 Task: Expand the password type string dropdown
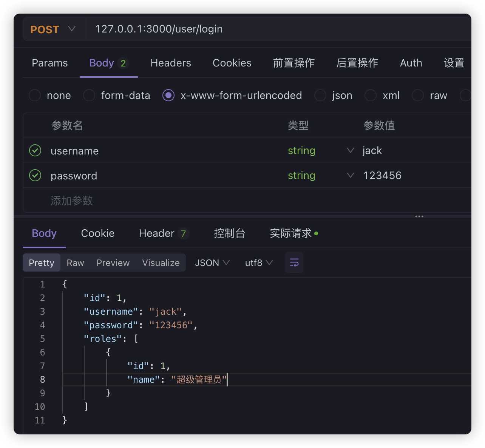pos(350,176)
